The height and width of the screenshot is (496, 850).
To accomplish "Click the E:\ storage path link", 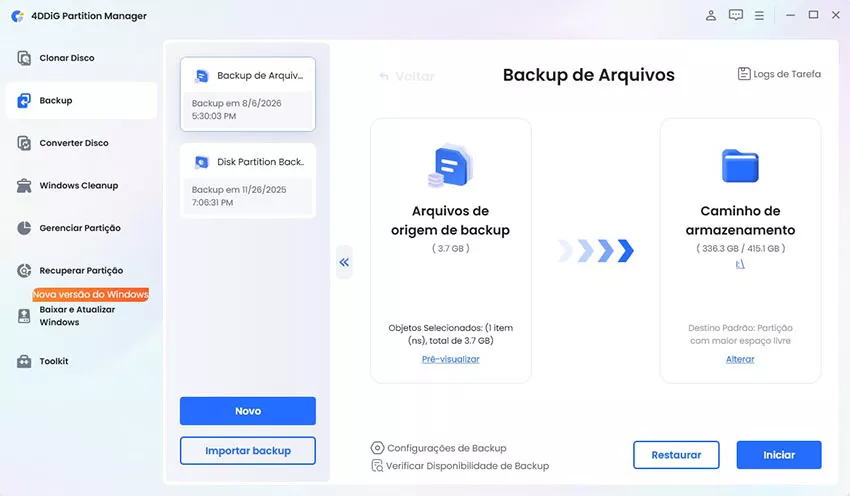I will click(740, 264).
